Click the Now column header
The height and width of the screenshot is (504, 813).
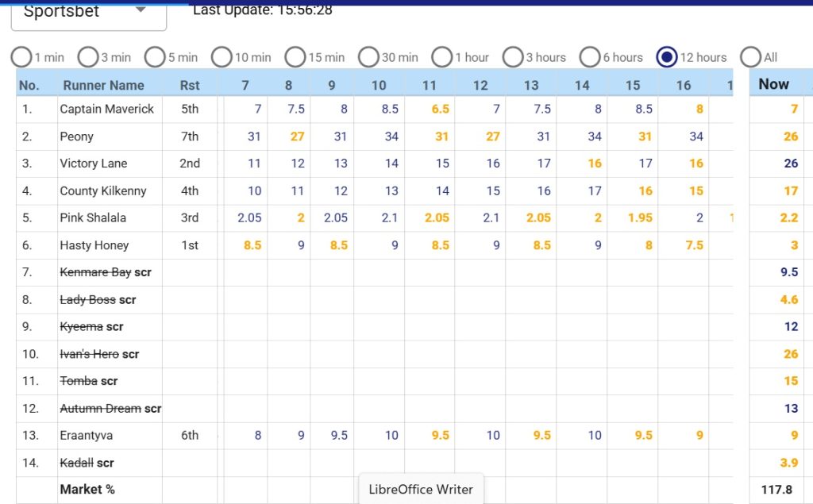tap(773, 84)
